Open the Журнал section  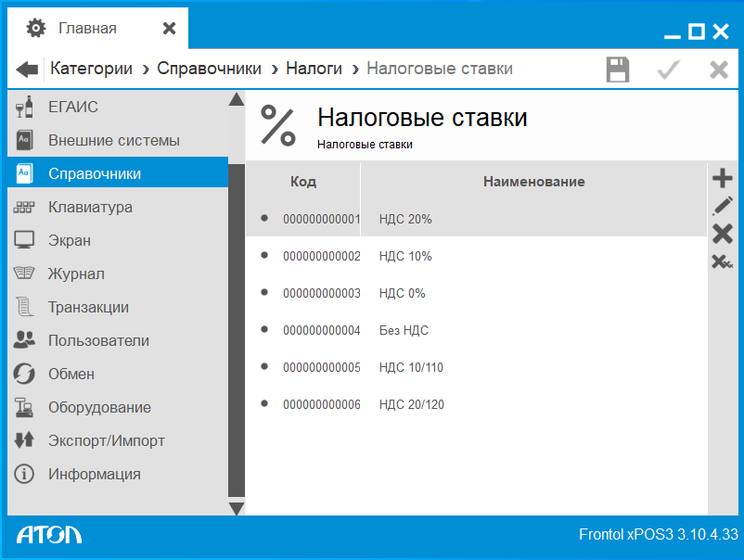coord(118,274)
